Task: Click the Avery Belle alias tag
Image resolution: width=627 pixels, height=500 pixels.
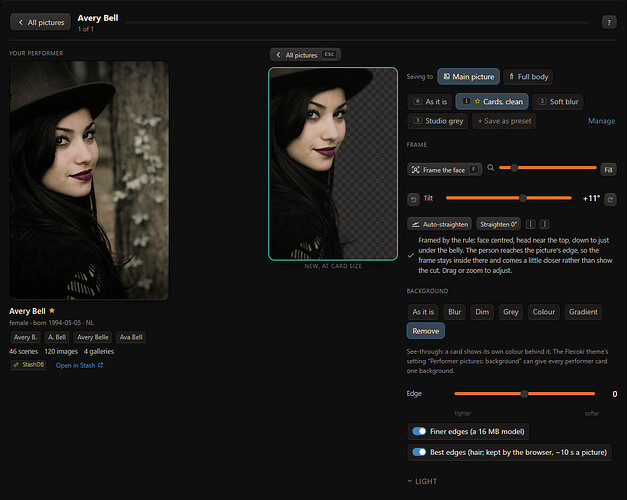Action: pos(92,337)
